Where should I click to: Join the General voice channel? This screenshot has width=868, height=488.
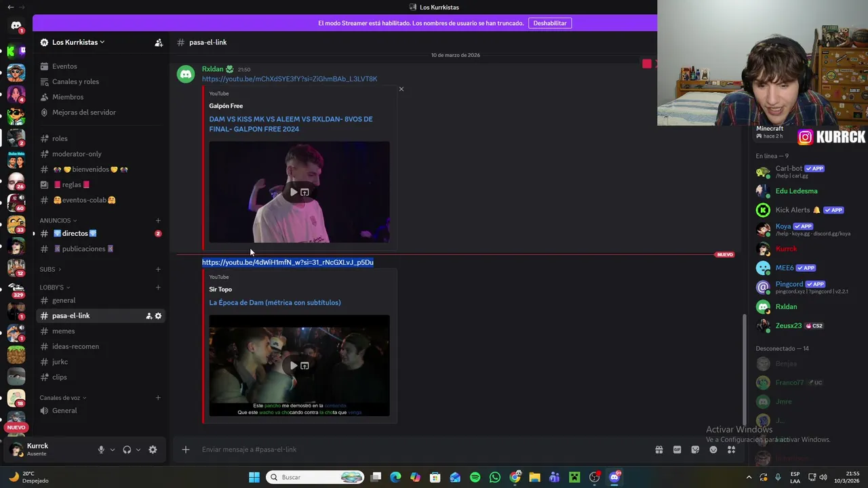click(64, 411)
